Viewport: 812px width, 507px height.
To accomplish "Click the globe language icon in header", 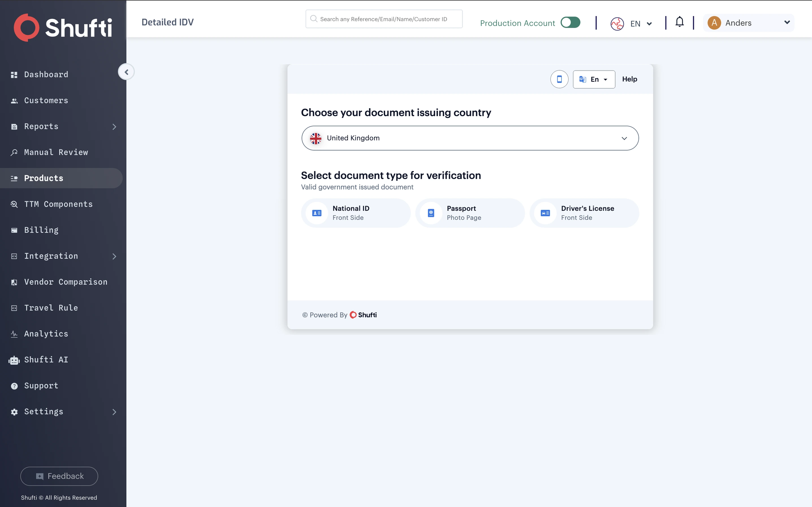I will [617, 23].
